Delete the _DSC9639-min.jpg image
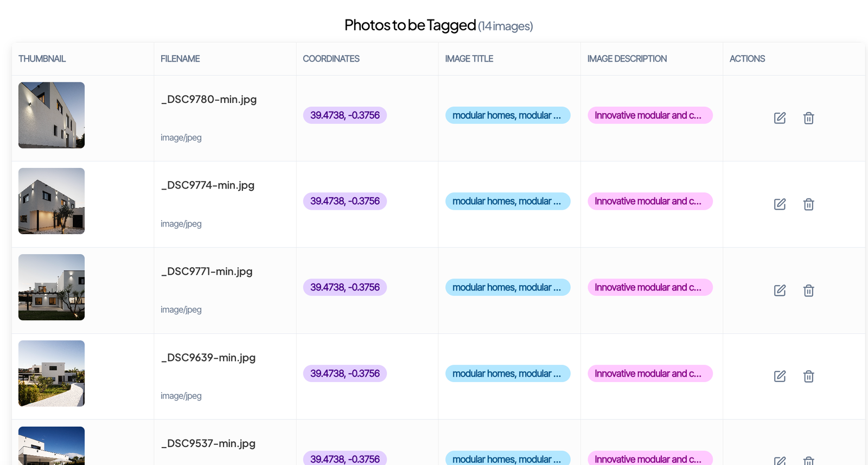The width and height of the screenshot is (868, 465). coord(808,376)
